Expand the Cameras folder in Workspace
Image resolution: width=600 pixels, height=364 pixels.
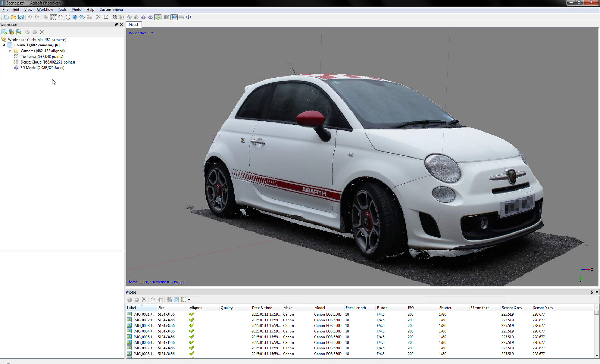point(10,51)
